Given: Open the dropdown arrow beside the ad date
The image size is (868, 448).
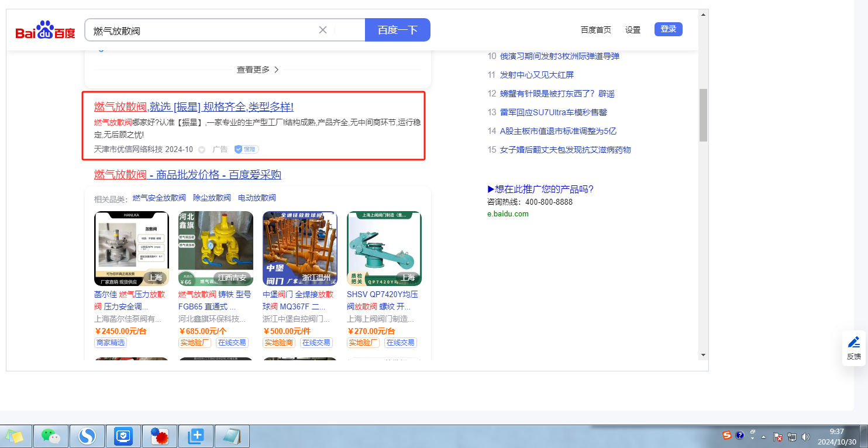Looking at the screenshot, I should pos(202,150).
